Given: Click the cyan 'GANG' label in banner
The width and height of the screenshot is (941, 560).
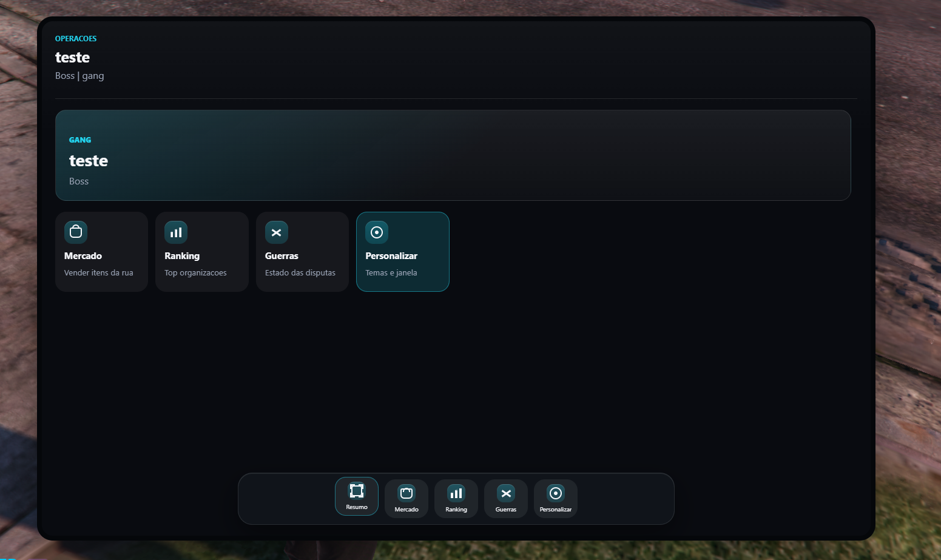Looking at the screenshot, I should point(80,140).
